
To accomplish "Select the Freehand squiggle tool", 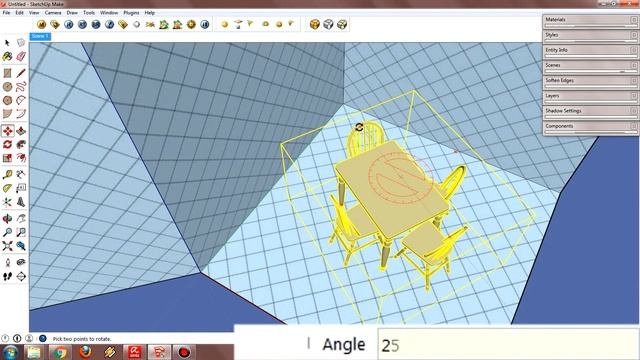I will click(21, 87).
